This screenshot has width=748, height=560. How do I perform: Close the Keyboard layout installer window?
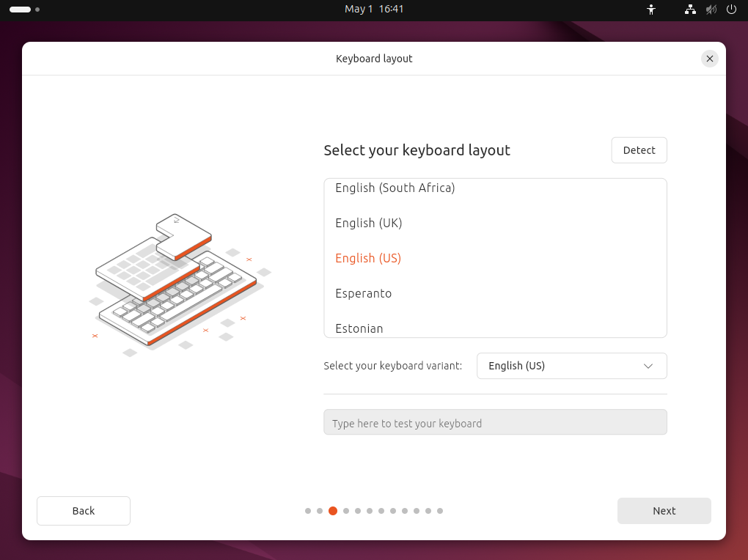click(709, 59)
